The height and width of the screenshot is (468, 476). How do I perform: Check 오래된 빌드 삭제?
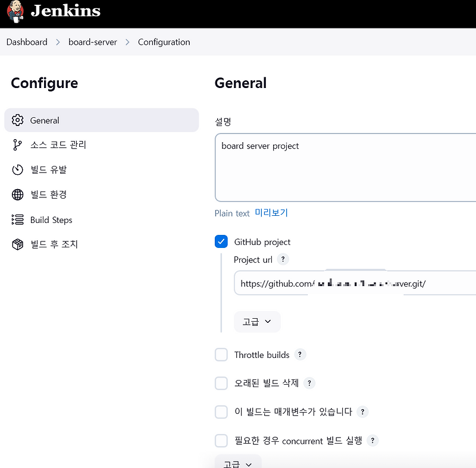pyautogui.click(x=221, y=383)
